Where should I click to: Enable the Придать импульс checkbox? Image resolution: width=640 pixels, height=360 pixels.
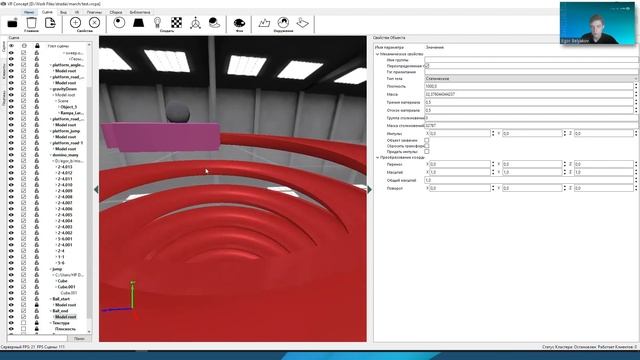[x=427, y=151]
